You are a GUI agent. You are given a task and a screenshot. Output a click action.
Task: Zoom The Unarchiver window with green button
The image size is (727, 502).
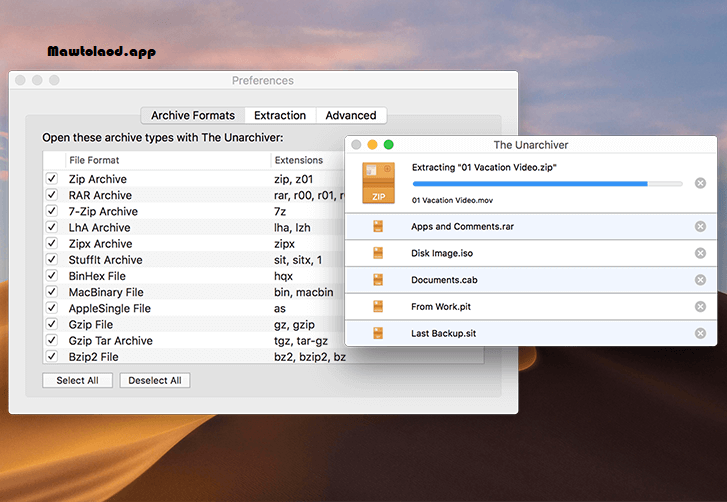coord(389,145)
